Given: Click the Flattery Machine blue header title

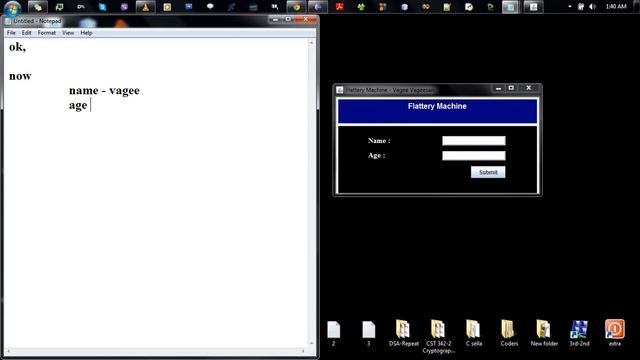Looking at the screenshot, I should click(437, 106).
